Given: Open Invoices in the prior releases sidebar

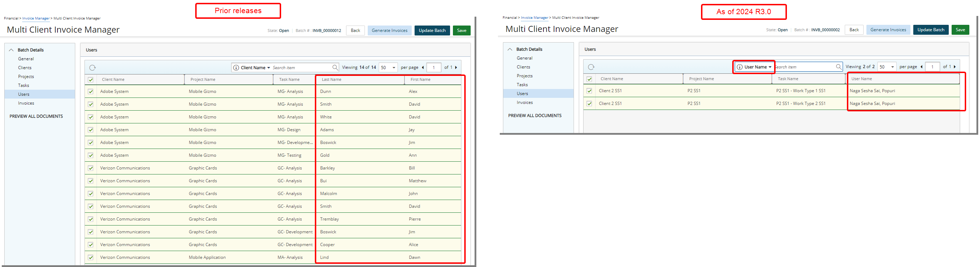Looking at the screenshot, I should [26, 103].
